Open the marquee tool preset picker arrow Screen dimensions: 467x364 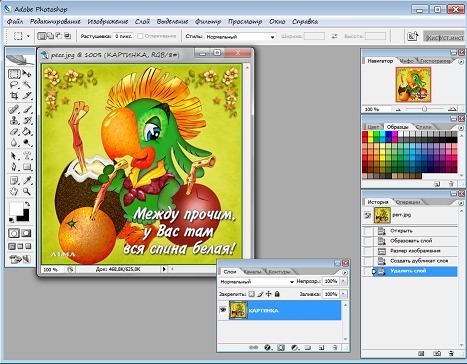pyautogui.click(x=28, y=36)
